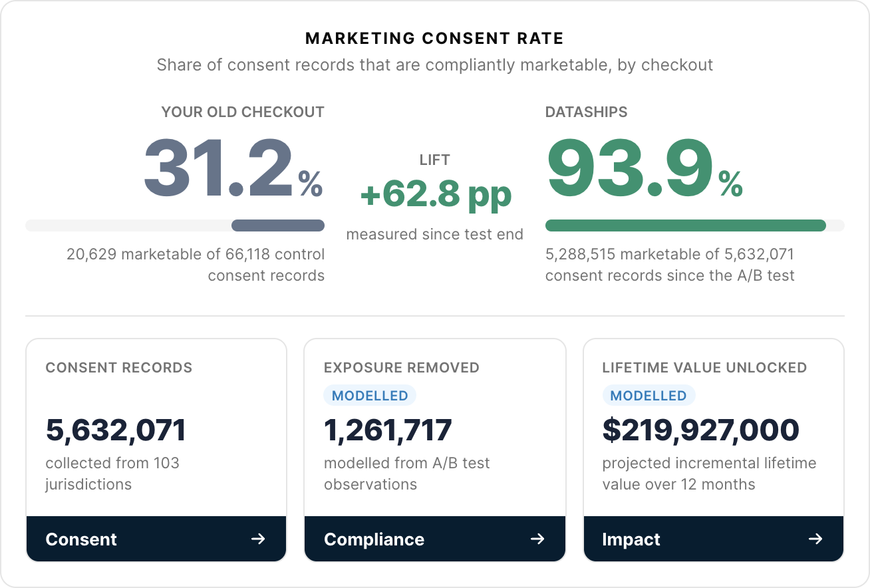Viewport: 870px width, 588px height.
Task: Open the Consent card footer button
Action: pos(156,539)
